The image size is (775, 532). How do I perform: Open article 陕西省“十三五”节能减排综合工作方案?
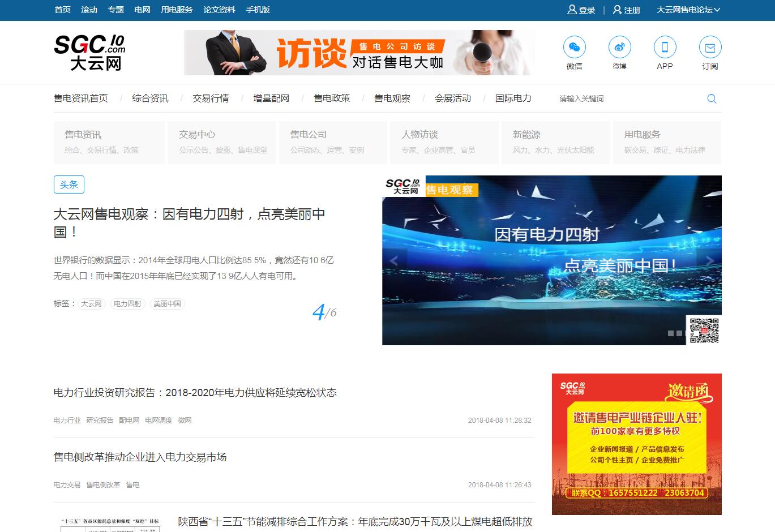(356, 522)
